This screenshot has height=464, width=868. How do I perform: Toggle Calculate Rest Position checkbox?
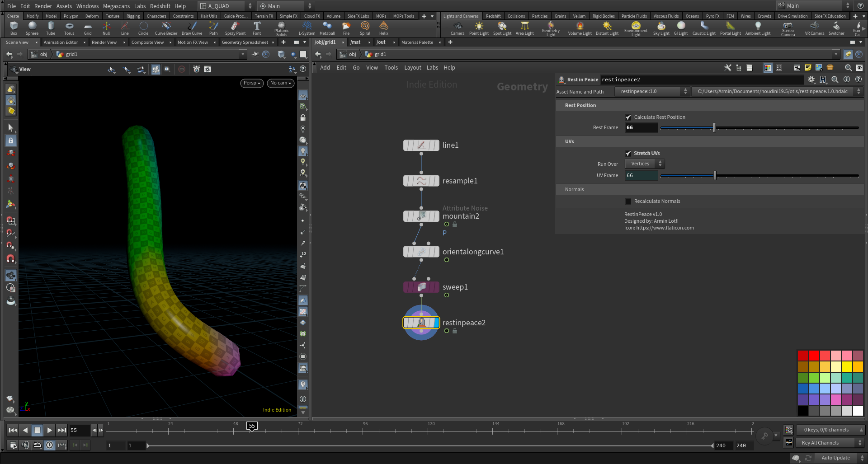[x=628, y=117]
